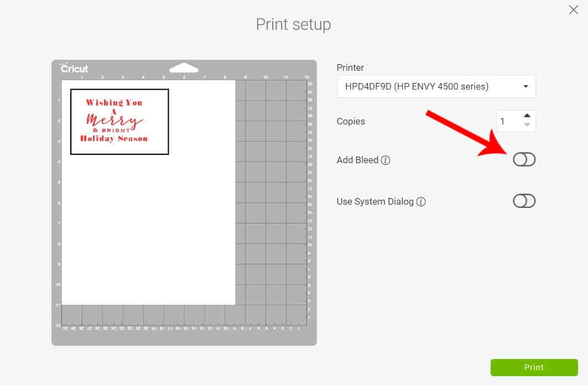The height and width of the screenshot is (385, 588).
Task: Enable the Add Bleed toggle
Action: coord(524,160)
